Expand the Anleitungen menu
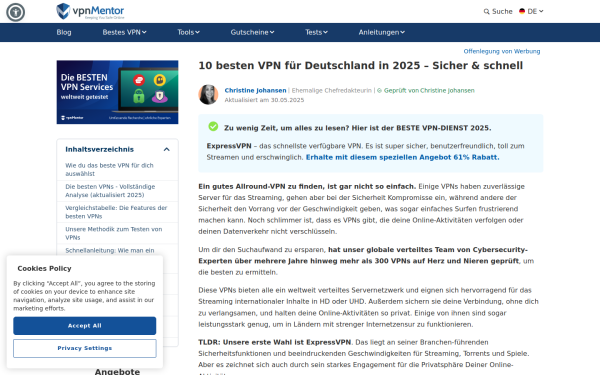This screenshot has height=375, width=600. coord(382,32)
